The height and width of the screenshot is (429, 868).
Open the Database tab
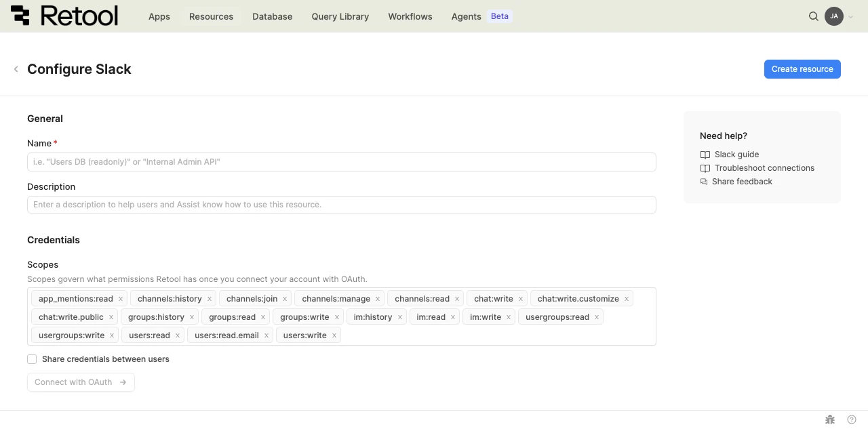click(272, 16)
